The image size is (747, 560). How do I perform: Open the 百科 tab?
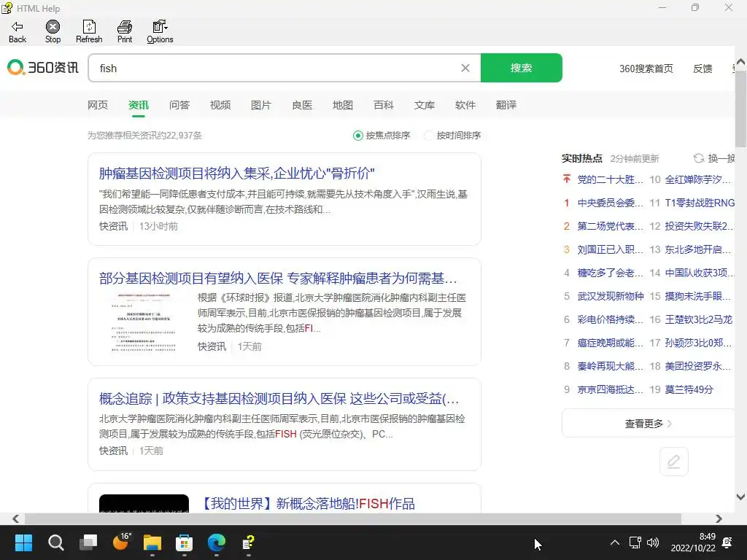(384, 105)
